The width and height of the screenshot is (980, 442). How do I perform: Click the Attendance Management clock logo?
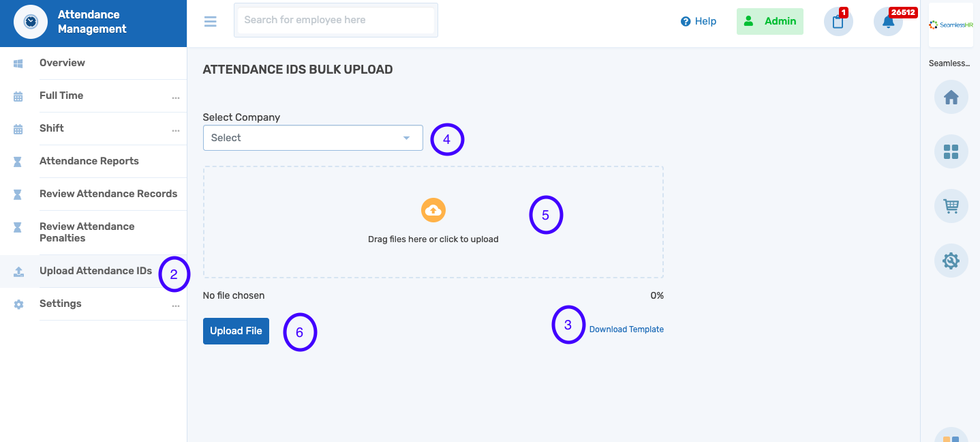(29, 21)
